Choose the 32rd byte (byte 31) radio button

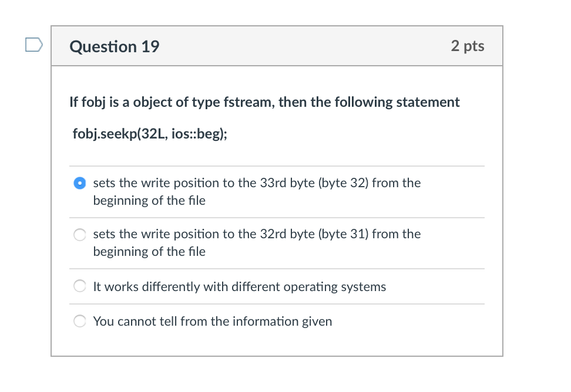point(79,235)
